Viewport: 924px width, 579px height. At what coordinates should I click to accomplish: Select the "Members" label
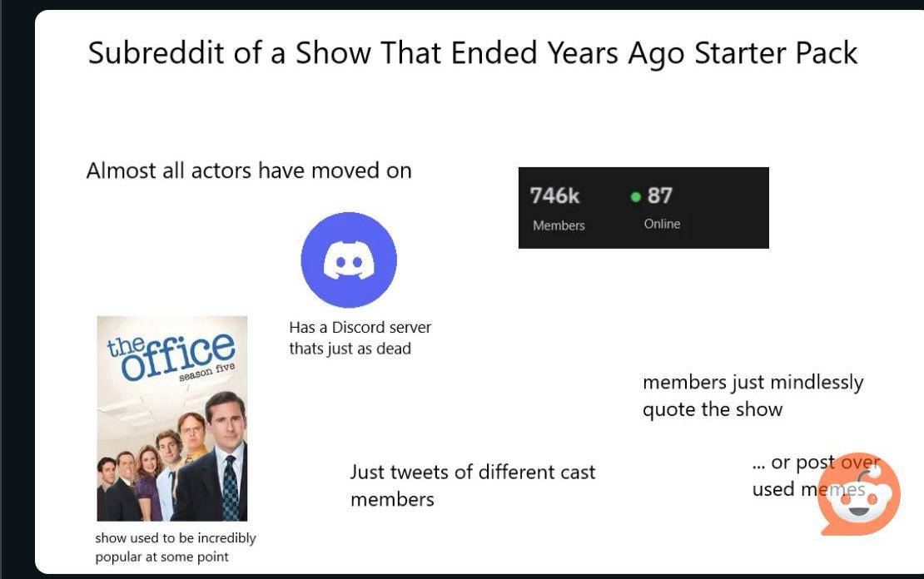[559, 225]
